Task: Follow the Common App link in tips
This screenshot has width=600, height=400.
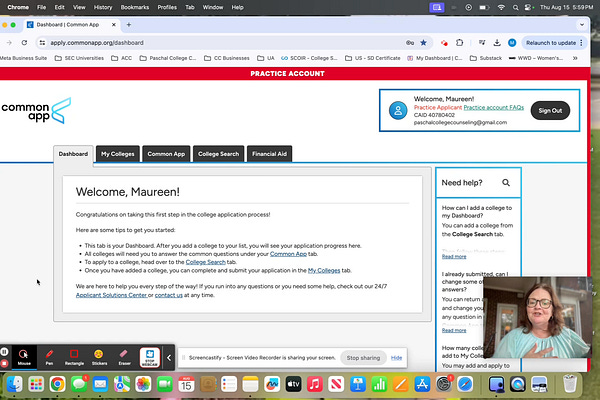Action: (288, 254)
